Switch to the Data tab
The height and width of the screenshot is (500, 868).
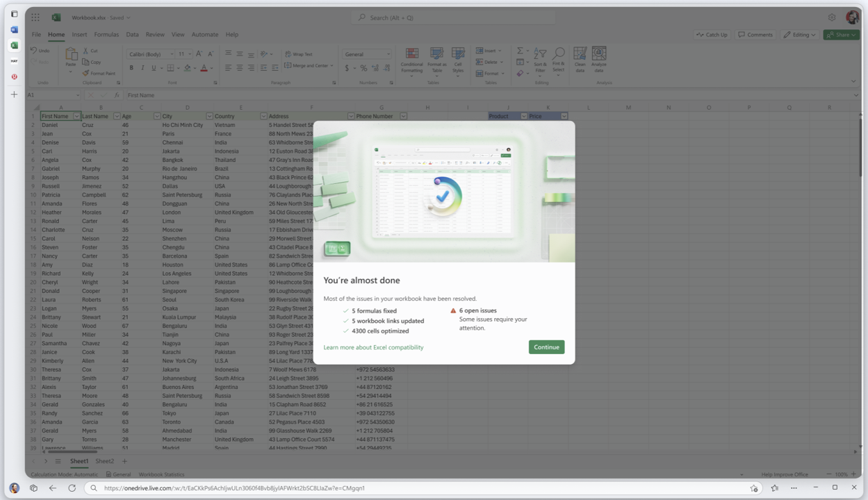pos(132,35)
